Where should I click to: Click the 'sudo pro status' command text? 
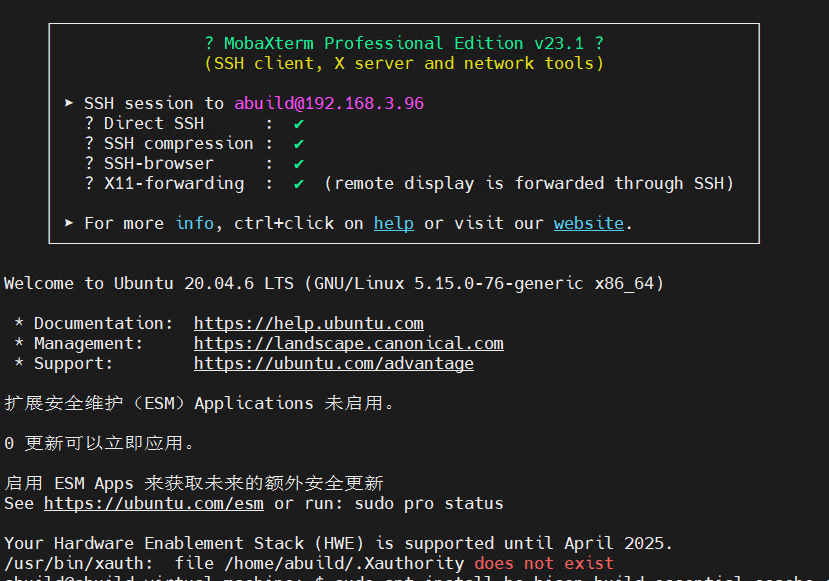coord(429,503)
